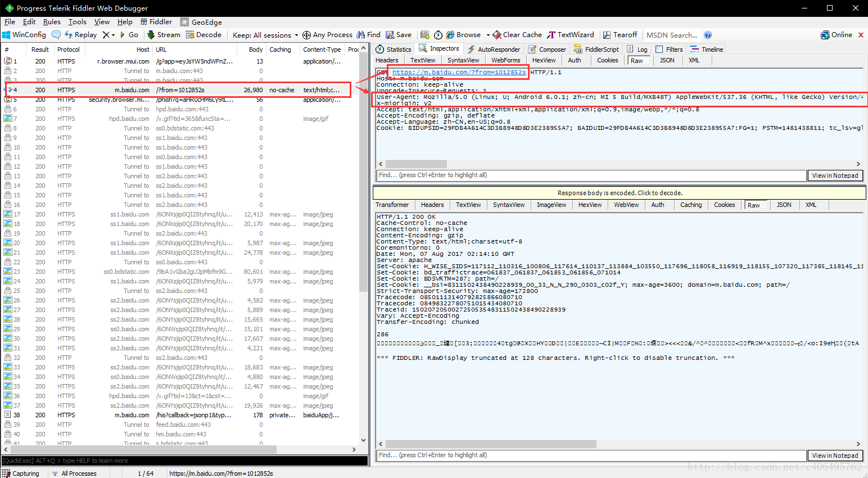Open the Tools menu
Viewport: 868px width, 478px height.
pyautogui.click(x=78, y=22)
